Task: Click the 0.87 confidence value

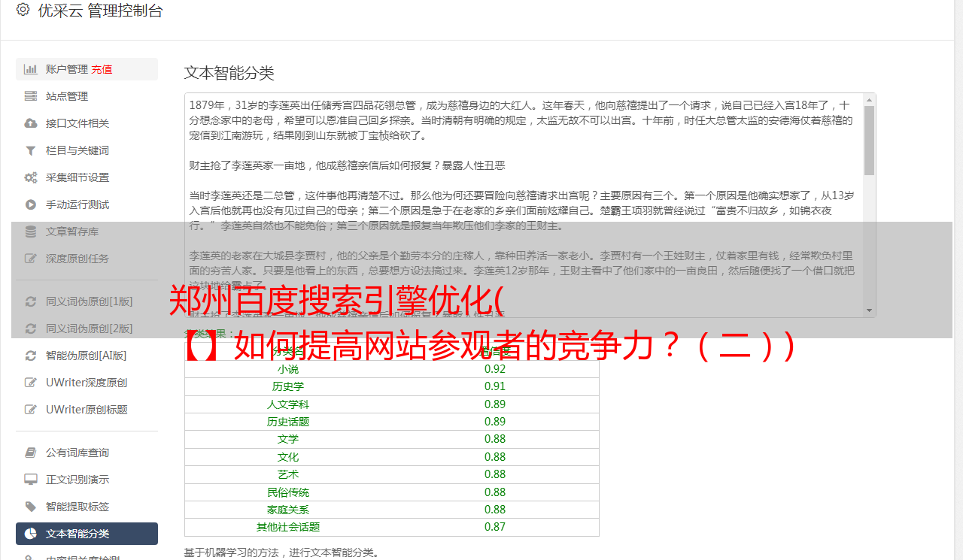Action: pyautogui.click(x=495, y=527)
